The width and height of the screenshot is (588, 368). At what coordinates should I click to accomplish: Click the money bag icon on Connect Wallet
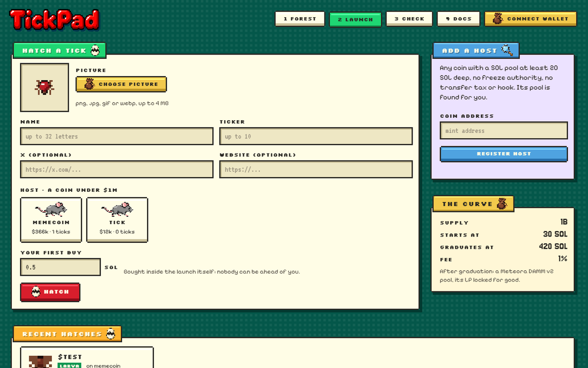[497, 19]
